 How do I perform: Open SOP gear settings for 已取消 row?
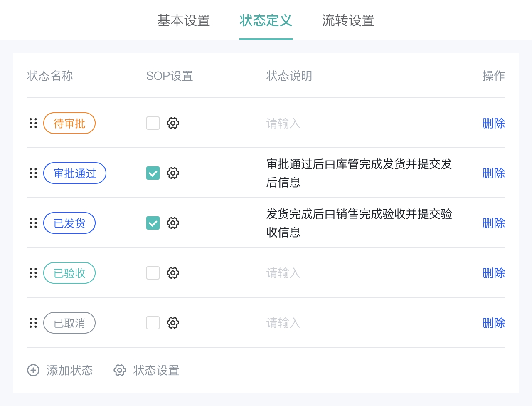click(173, 323)
